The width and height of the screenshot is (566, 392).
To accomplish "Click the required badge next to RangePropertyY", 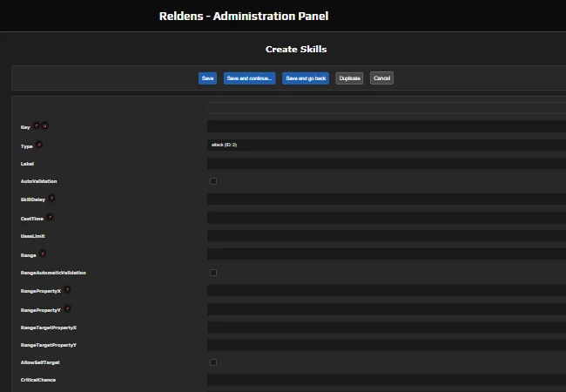I will click(67, 308).
